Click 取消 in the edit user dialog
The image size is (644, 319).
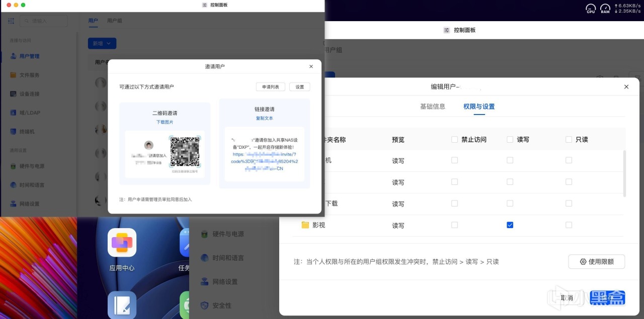567,298
